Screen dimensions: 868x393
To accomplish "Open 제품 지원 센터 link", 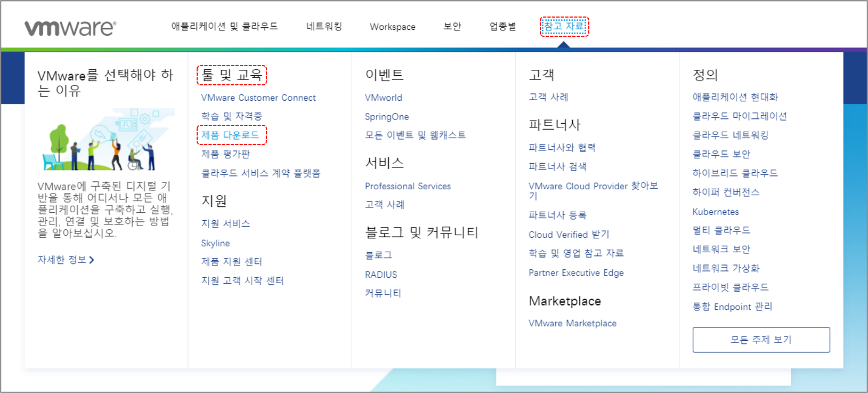I will [x=232, y=262].
